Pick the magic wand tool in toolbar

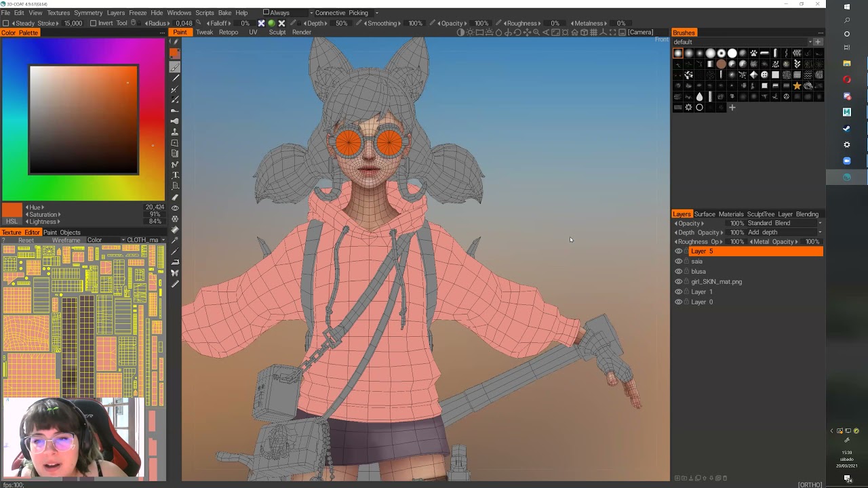pos(175,240)
